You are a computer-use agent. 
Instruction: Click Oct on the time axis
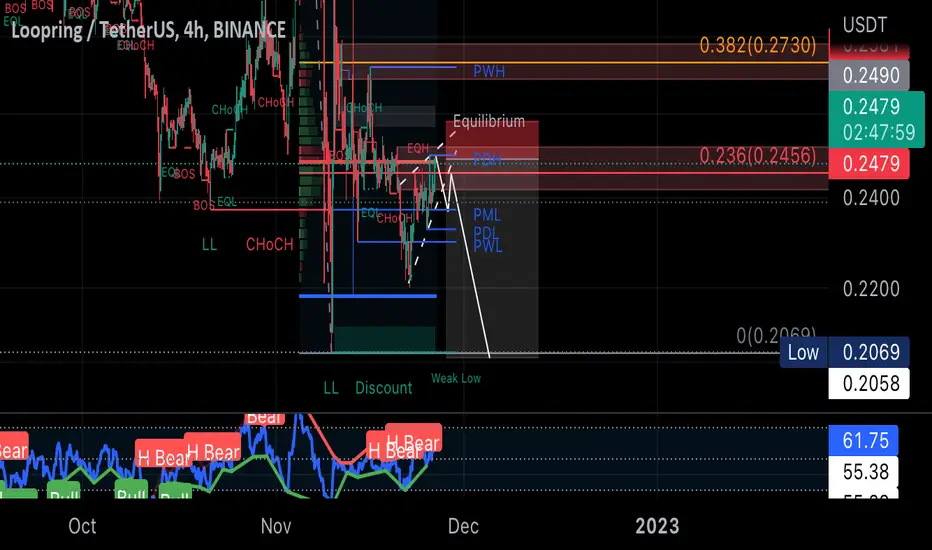pos(82,526)
